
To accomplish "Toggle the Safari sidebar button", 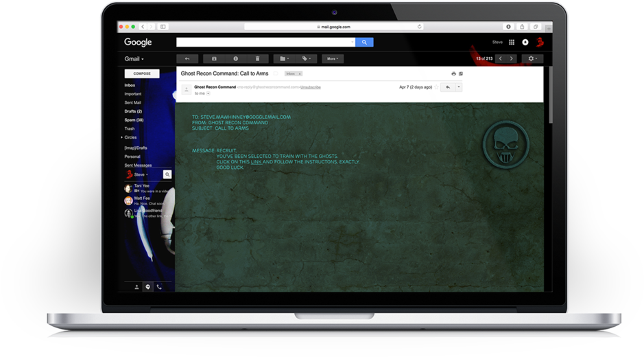I will 163,27.
